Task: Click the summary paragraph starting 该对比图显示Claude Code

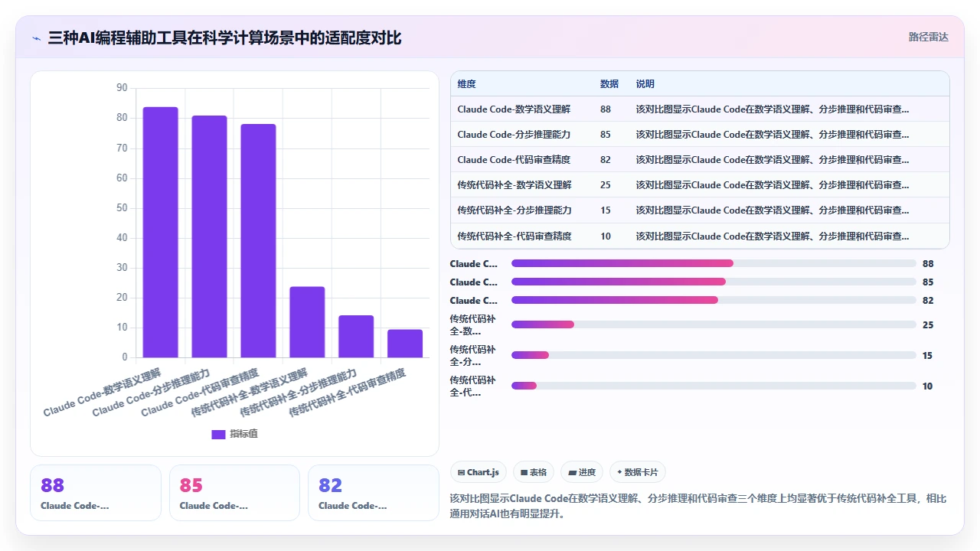Action: [699, 506]
